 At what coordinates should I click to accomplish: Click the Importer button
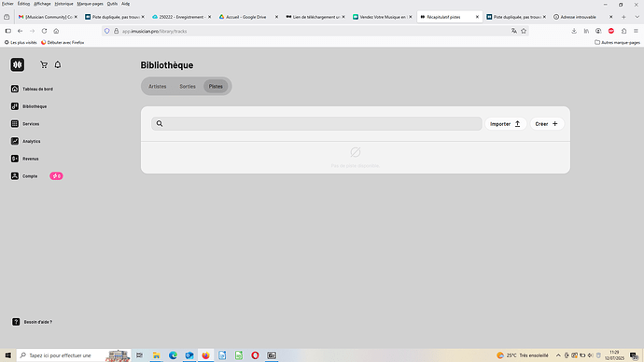pos(506,124)
